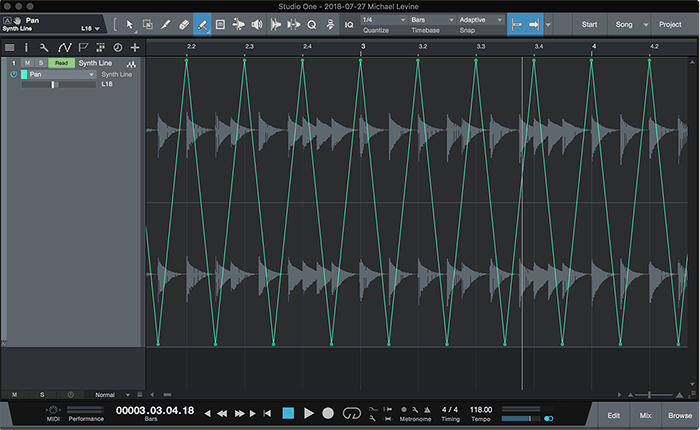
Task: Switch to the Song page
Action: click(624, 25)
